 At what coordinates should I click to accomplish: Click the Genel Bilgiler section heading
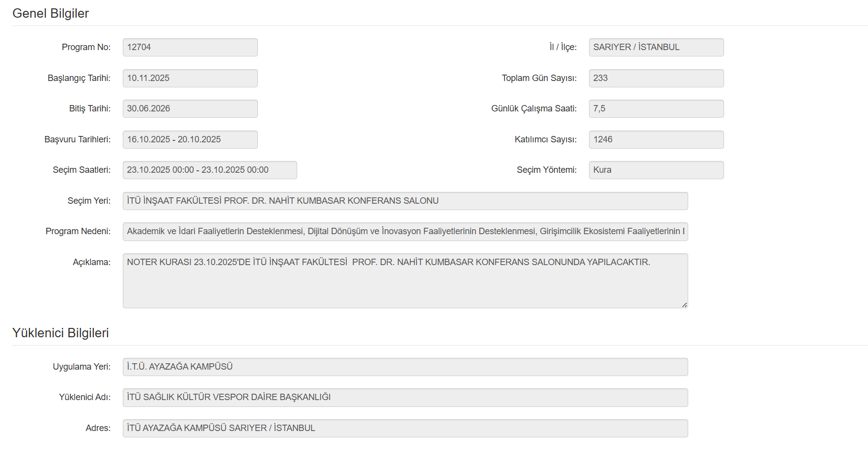[x=51, y=13]
